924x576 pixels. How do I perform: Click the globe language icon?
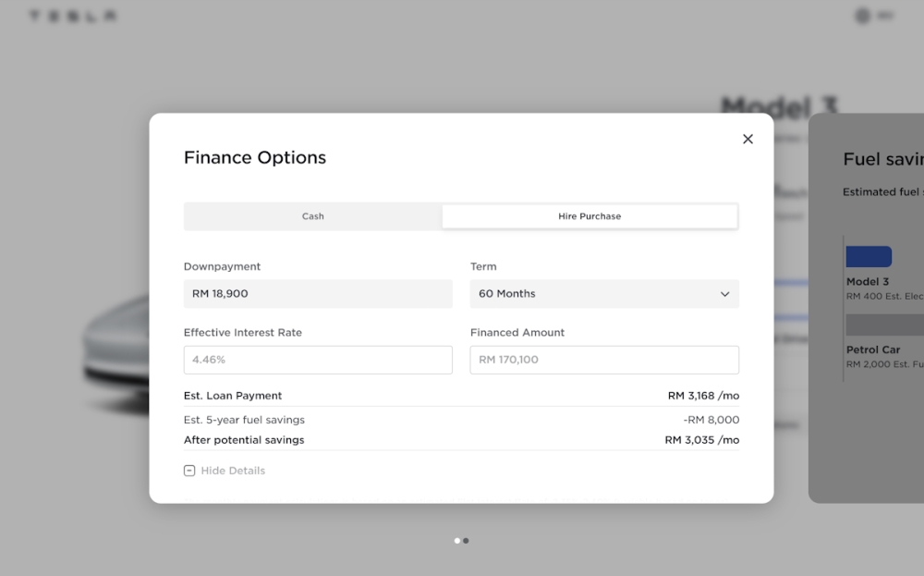pyautogui.click(x=863, y=16)
